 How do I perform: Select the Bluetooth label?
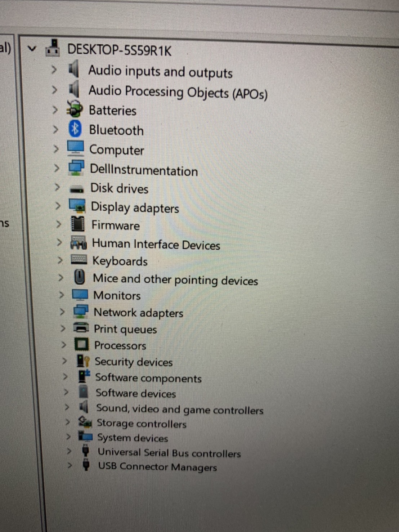[116, 130]
